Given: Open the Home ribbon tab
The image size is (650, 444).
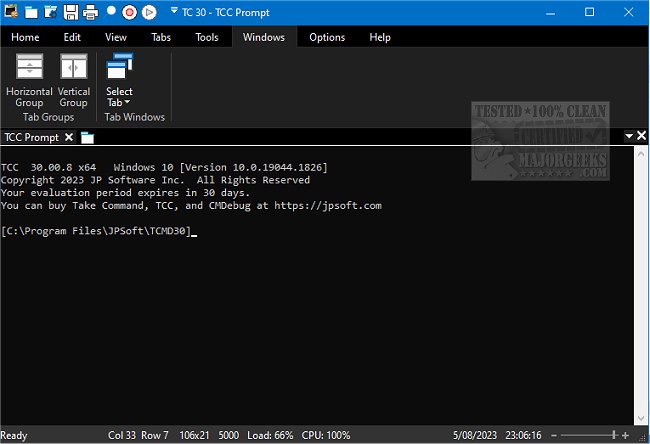Looking at the screenshot, I should pyautogui.click(x=25, y=37).
